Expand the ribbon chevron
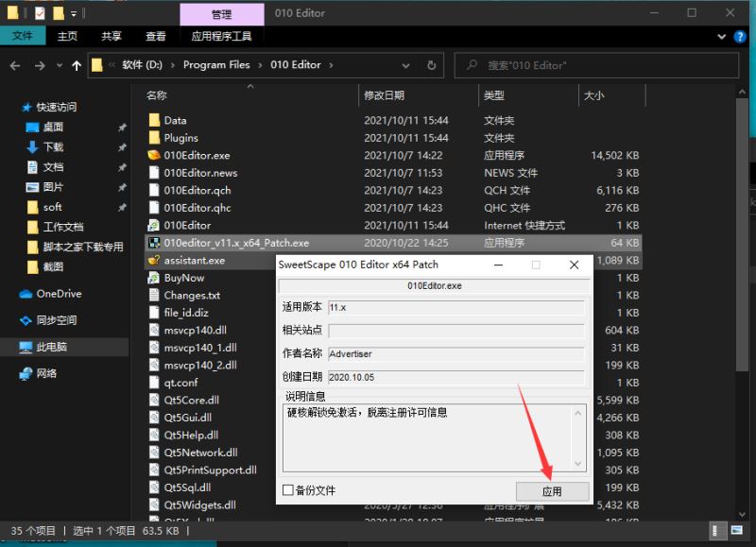Viewport: 756px width, 547px height. (722, 36)
